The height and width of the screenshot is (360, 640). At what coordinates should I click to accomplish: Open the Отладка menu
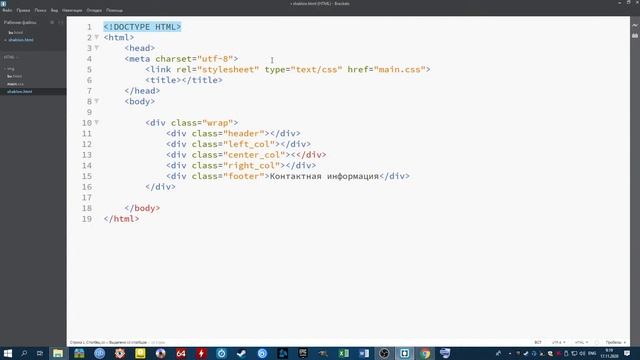pyautogui.click(x=94, y=10)
